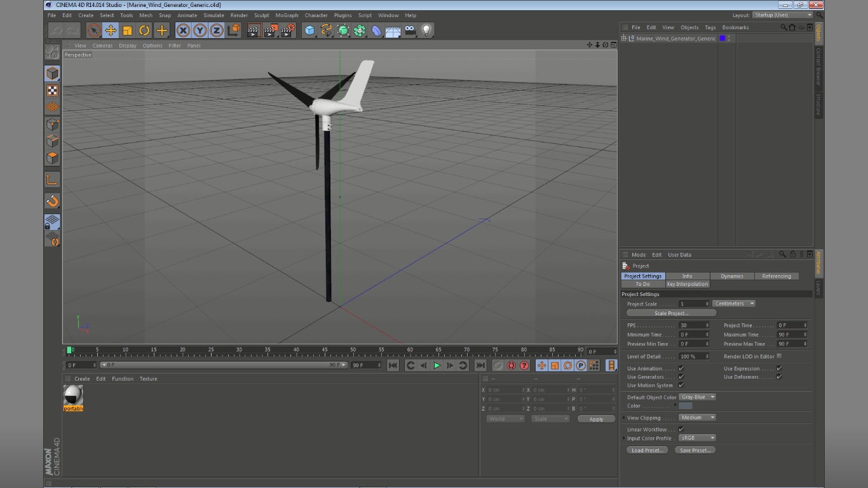This screenshot has width=868, height=488.
Task: Click the Save Preset button
Action: (695, 451)
